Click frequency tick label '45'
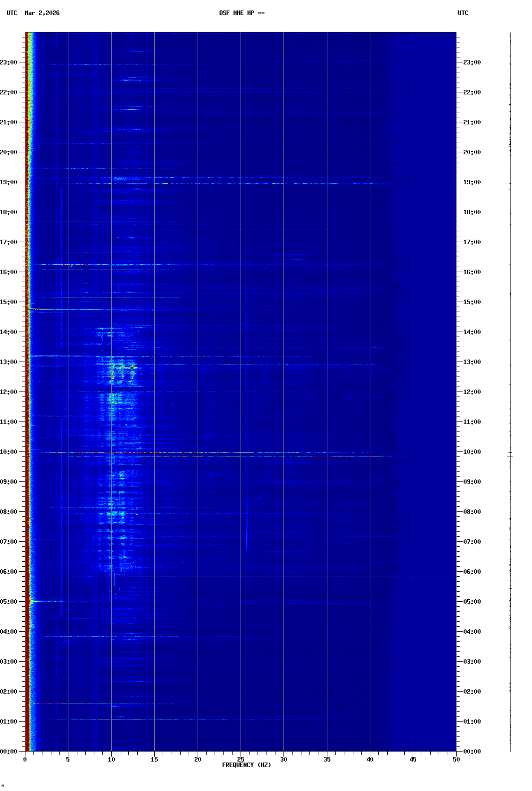The width and height of the screenshot is (532, 791). tap(413, 760)
